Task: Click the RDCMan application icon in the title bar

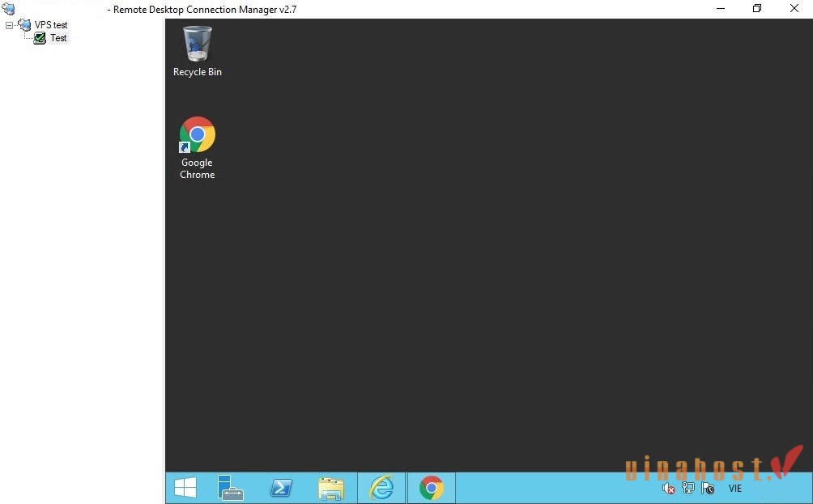Action: [9, 8]
